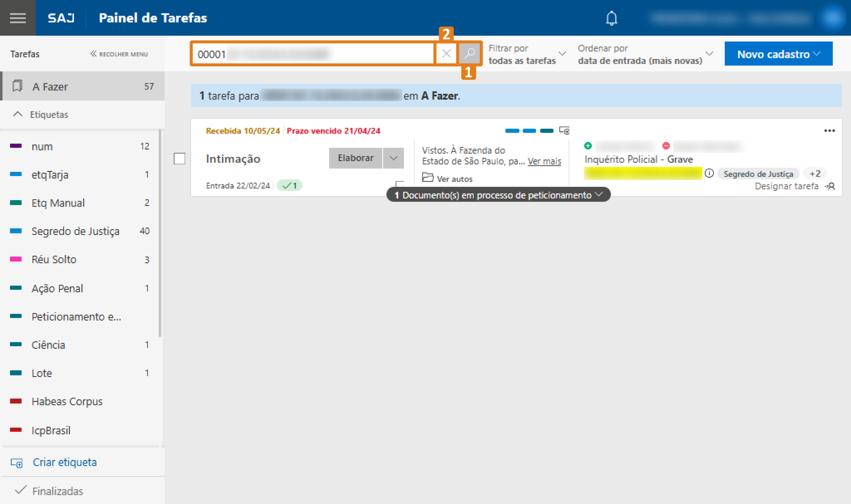Image resolution: width=851 pixels, height=504 pixels.
Task: Collapse the Etiquetas section
Action: click(18, 115)
